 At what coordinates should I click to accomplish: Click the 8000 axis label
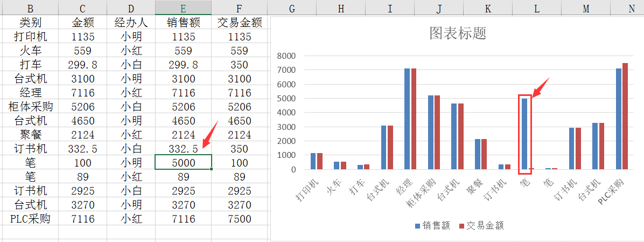pos(285,56)
